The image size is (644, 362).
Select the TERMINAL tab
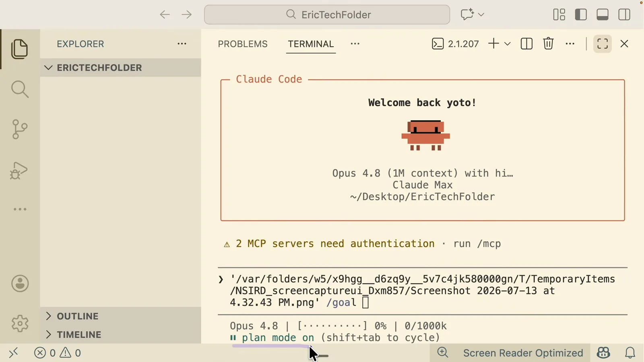311,44
